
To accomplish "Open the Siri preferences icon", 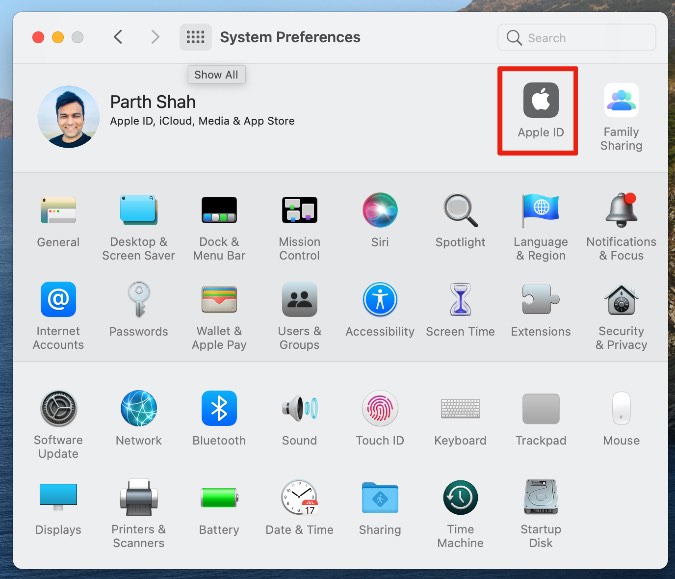I will 379,210.
